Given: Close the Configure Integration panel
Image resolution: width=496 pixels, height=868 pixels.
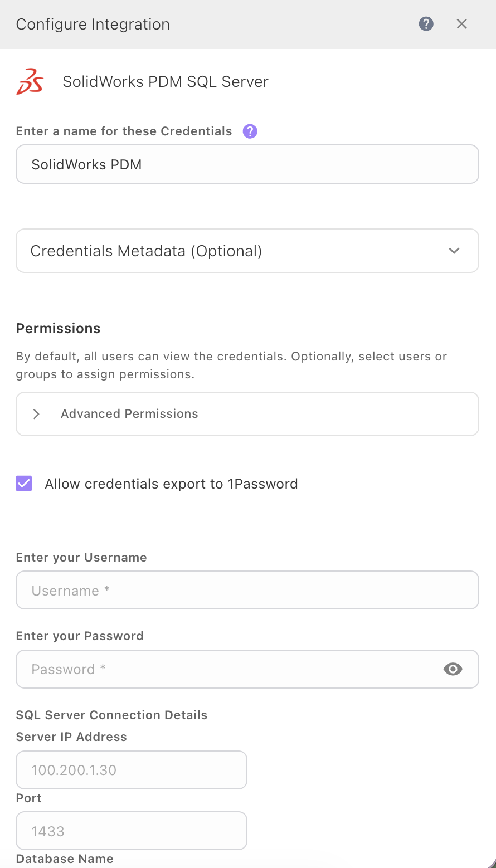Looking at the screenshot, I should [x=461, y=24].
